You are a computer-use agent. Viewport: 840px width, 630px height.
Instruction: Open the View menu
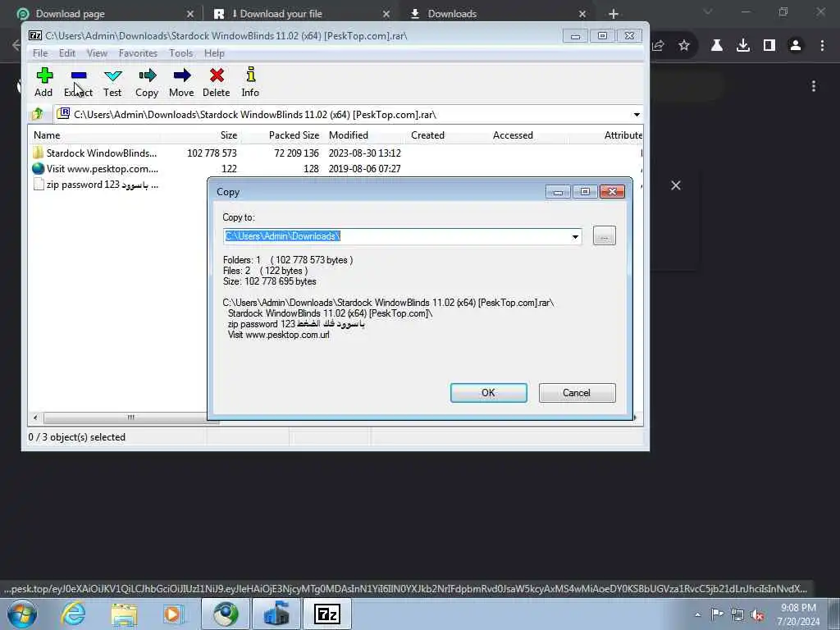(x=97, y=53)
